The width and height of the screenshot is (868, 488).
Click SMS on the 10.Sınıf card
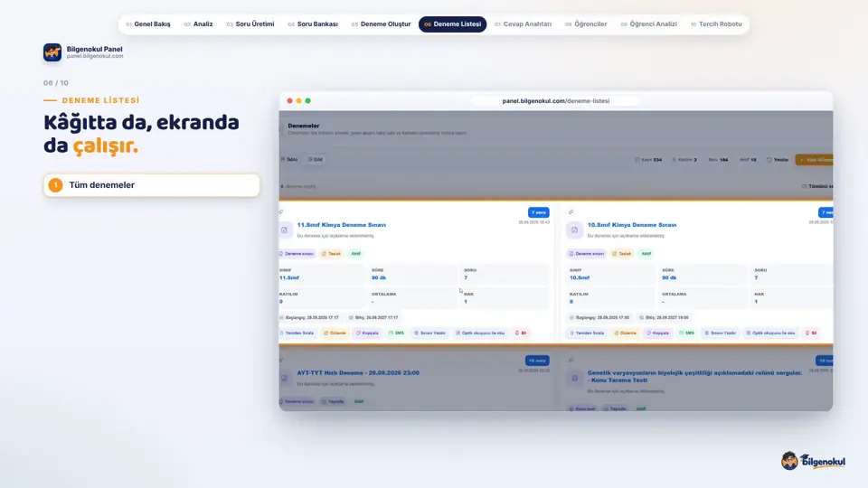pyautogui.click(x=686, y=333)
